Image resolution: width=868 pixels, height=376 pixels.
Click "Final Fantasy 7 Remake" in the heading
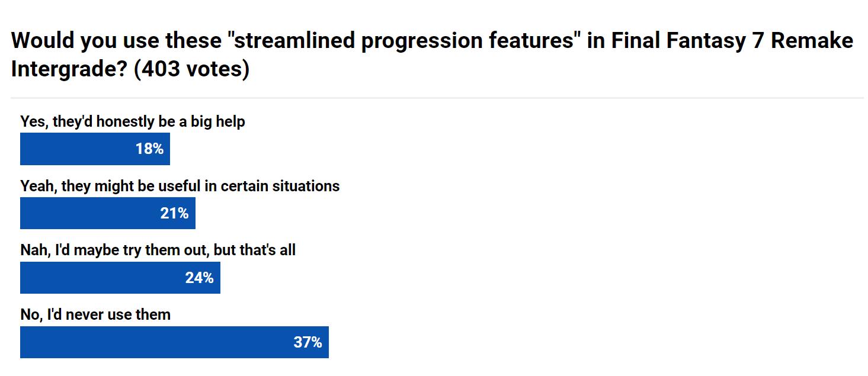(x=732, y=41)
